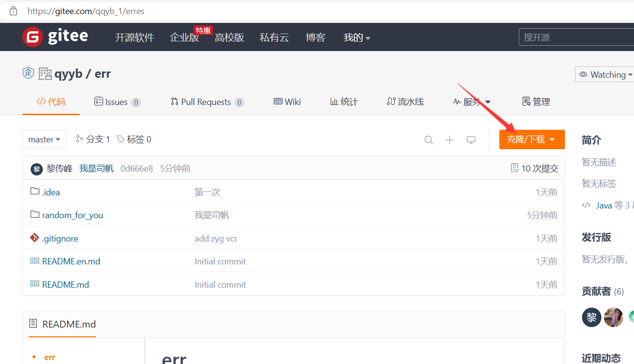Open the Issues tab
This screenshot has width=634, height=364.
click(117, 102)
